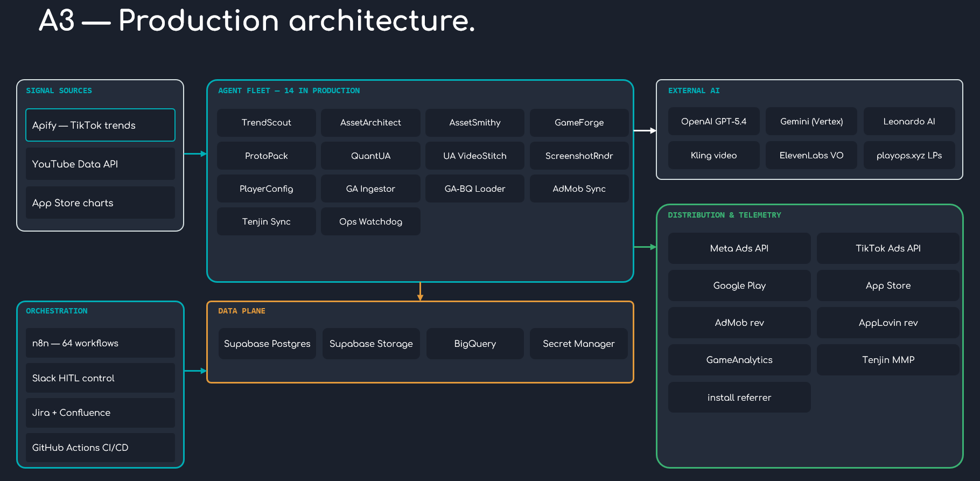Click the TrendScout agent box
The height and width of the screenshot is (481, 980).
(267, 123)
